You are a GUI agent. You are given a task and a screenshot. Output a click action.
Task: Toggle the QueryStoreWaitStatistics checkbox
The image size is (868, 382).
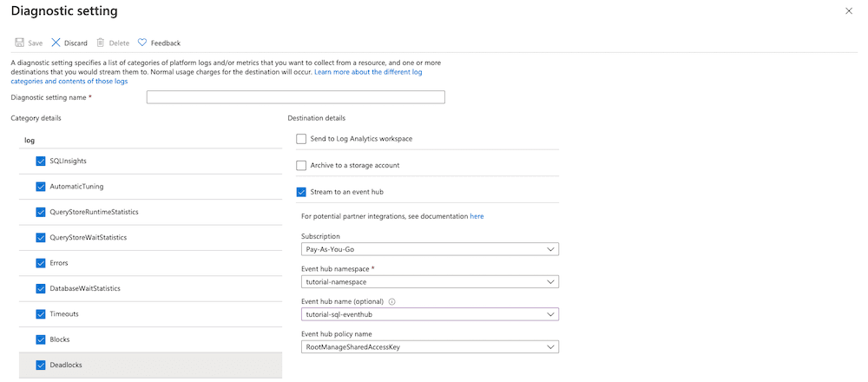click(41, 238)
